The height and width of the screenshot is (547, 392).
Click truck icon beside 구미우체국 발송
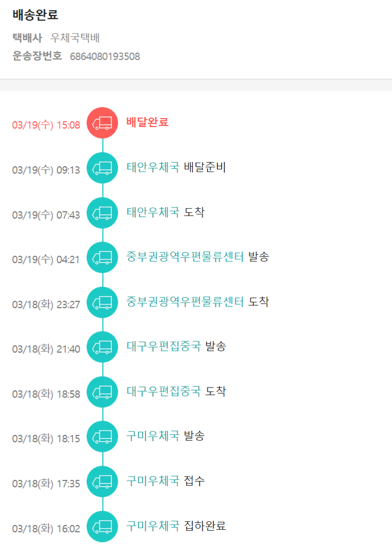coord(102,436)
